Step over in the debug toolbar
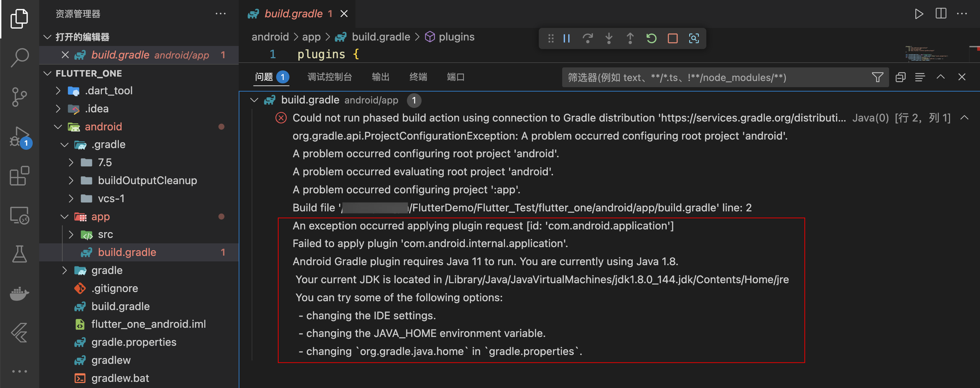 pos(588,38)
